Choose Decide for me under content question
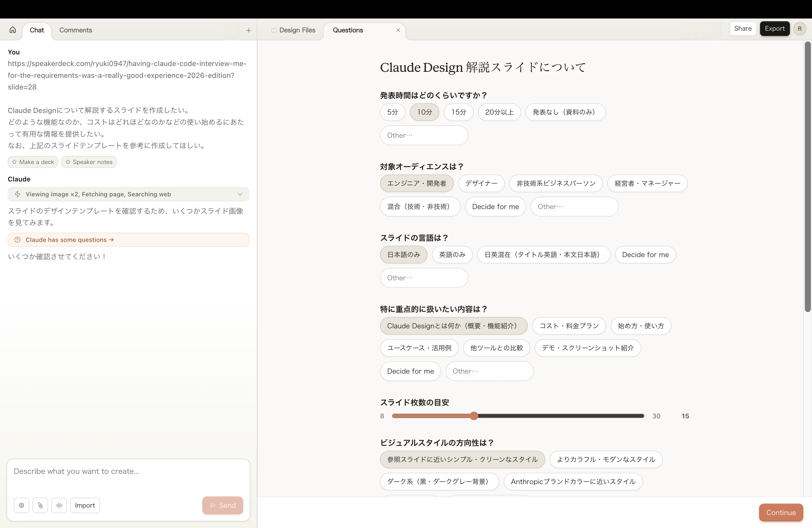 (x=410, y=371)
